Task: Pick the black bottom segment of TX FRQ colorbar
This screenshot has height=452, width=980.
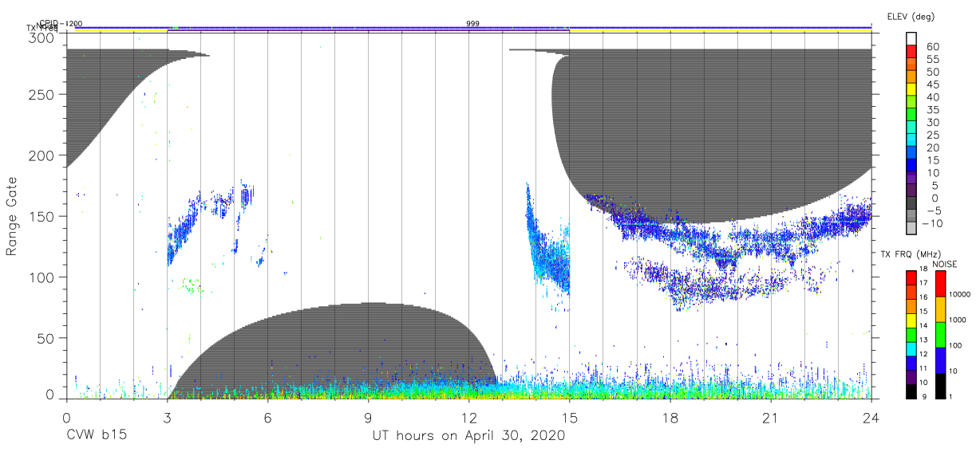Action: pos(911,392)
